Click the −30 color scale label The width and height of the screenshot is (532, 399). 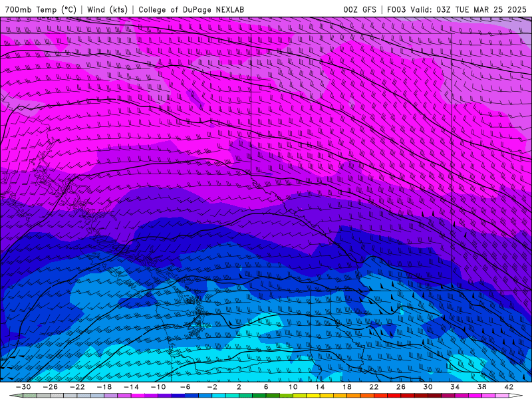(x=23, y=387)
